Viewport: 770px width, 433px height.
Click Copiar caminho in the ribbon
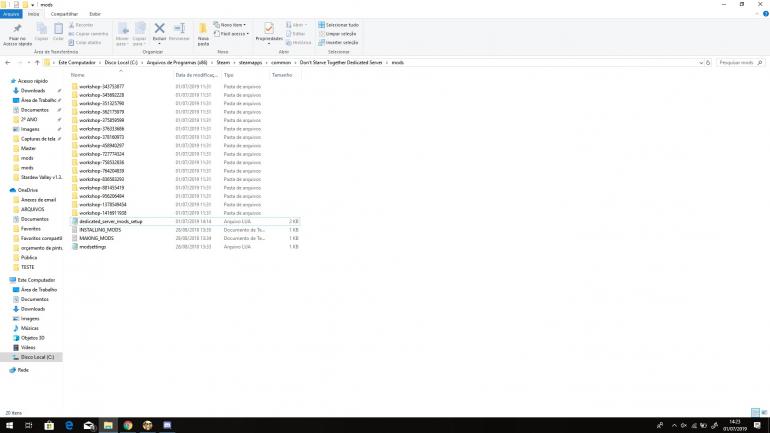pyautogui.click(x=88, y=34)
